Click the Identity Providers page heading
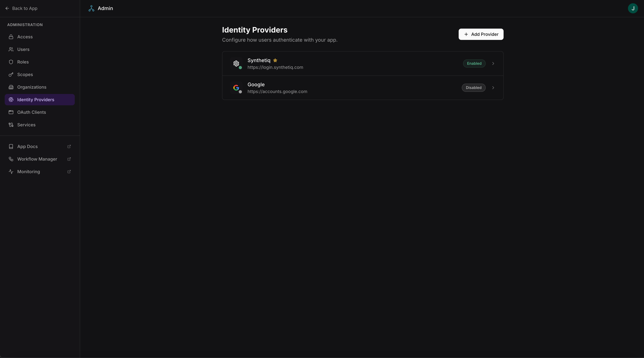The height and width of the screenshot is (358, 644). 255,30
